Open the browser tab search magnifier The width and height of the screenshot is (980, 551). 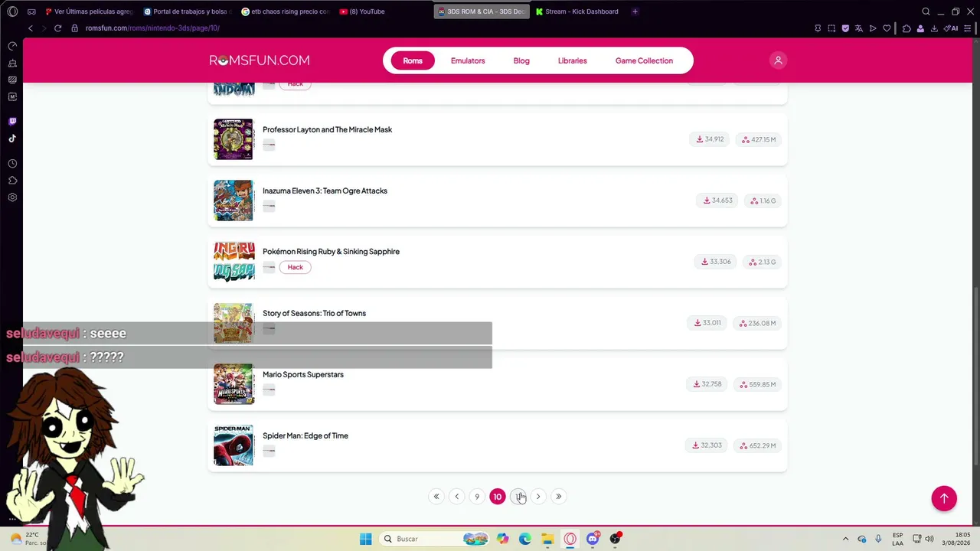click(x=926, y=11)
